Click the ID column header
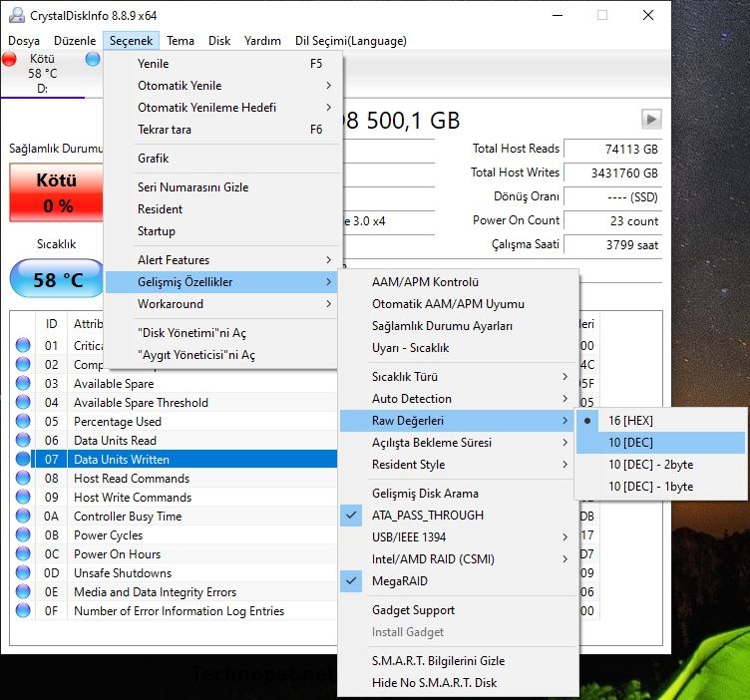 51,324
